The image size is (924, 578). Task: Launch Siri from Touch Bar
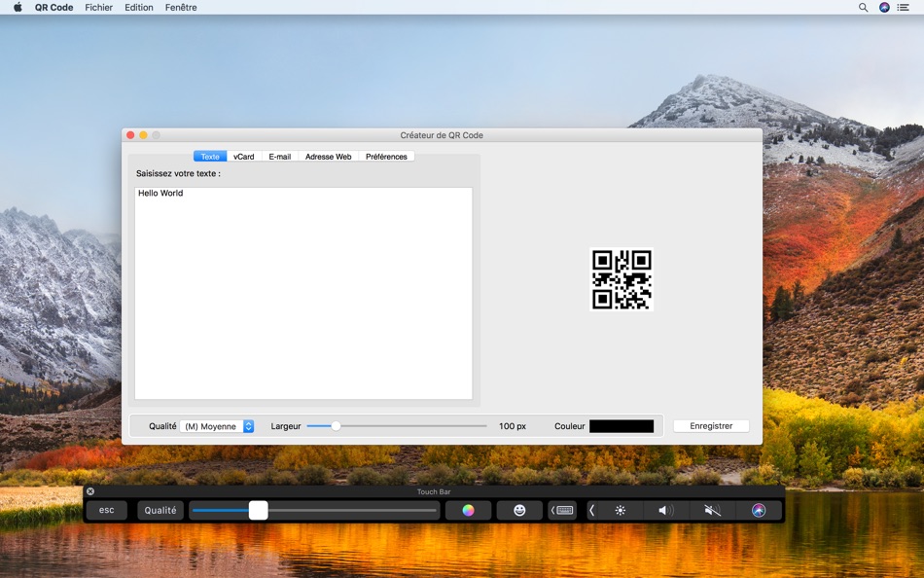pos(759,510)
